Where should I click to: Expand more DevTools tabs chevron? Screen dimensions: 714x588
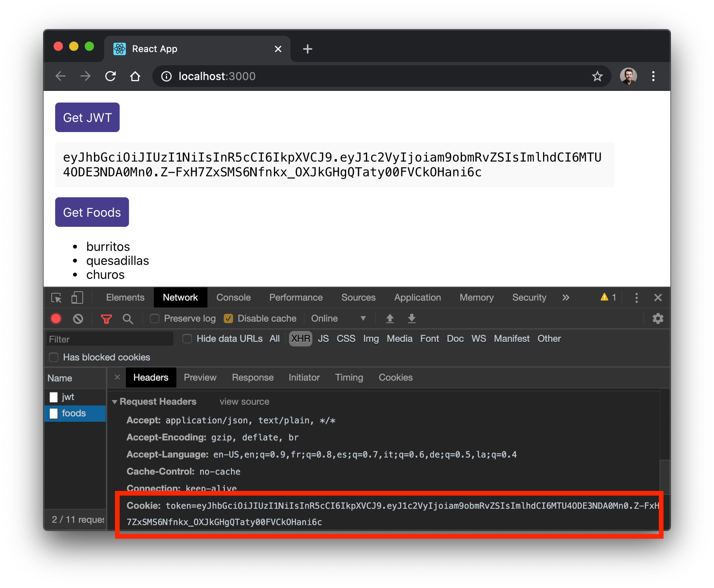566,298
